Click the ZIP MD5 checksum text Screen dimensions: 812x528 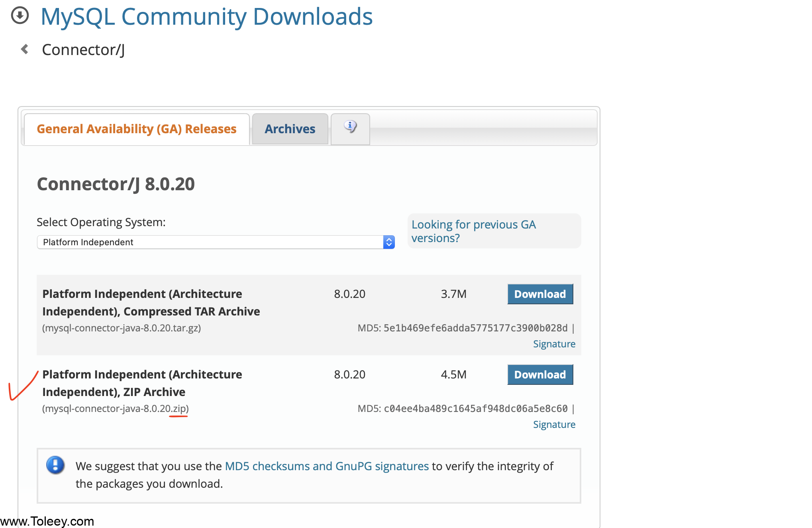tap(475, 408)
